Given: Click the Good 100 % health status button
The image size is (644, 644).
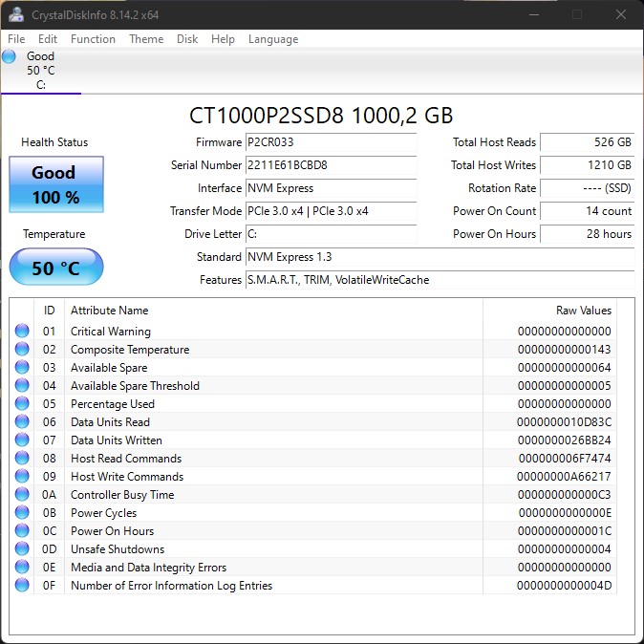Looking at the screenshot, I should point(56,184).
